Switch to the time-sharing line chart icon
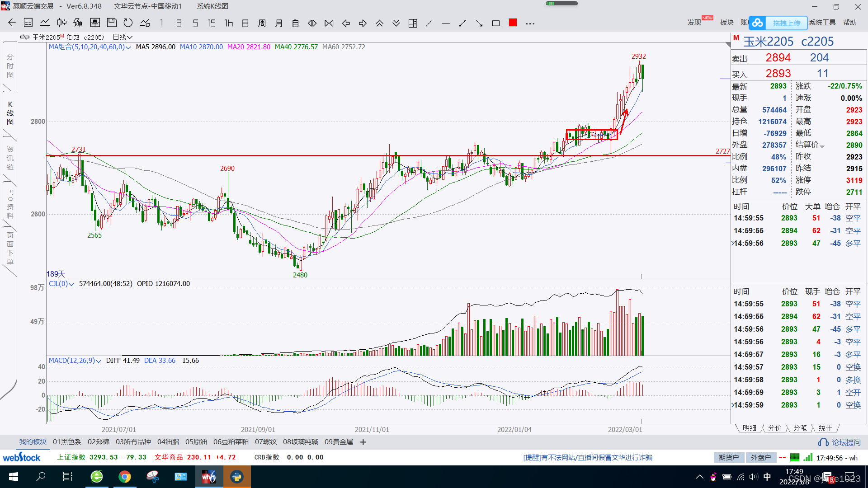This screenshot has width=868, height=488. click(45, 23)
